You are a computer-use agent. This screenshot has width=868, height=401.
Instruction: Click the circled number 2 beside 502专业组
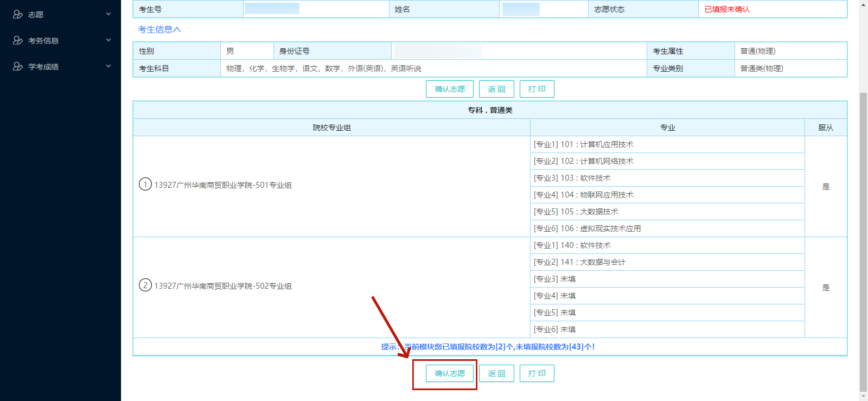[145, 285]
